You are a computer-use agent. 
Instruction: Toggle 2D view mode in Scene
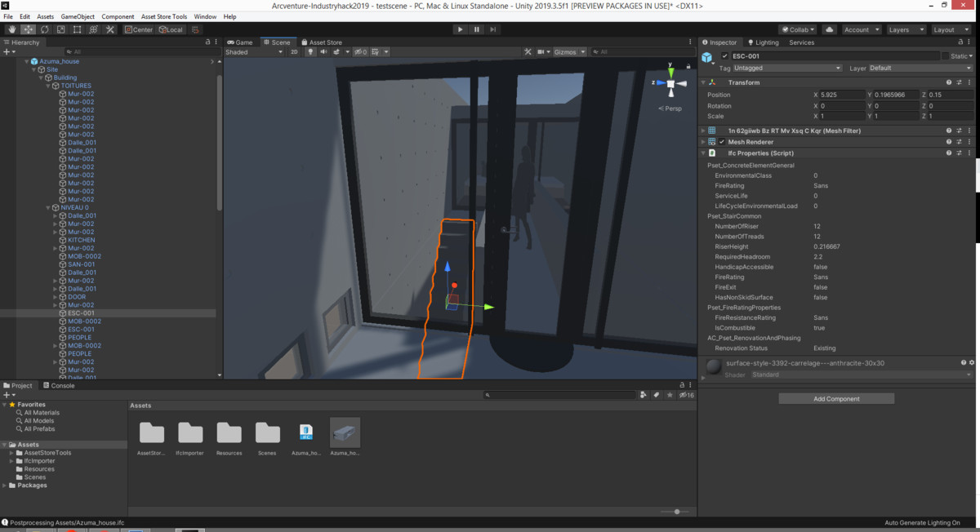pyautogui.click(x=295, y=52)
